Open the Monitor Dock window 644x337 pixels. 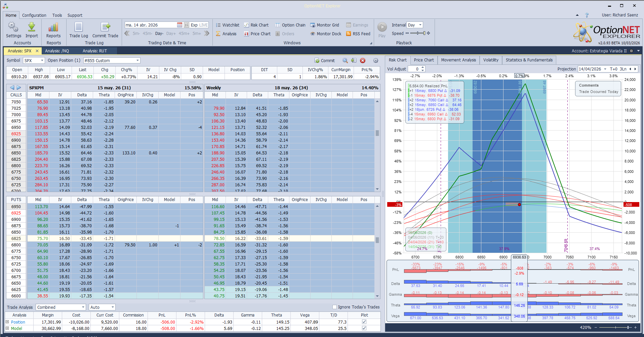pos(325,34)
